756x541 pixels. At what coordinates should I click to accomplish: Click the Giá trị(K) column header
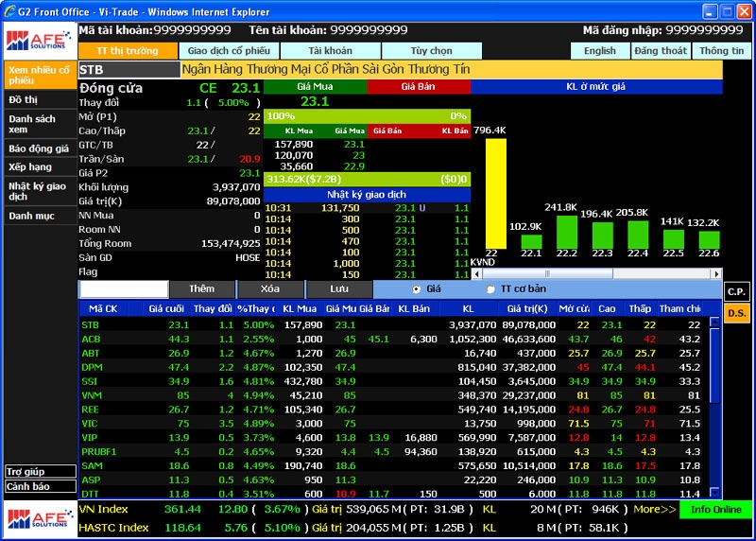click(x=527, y=309)
